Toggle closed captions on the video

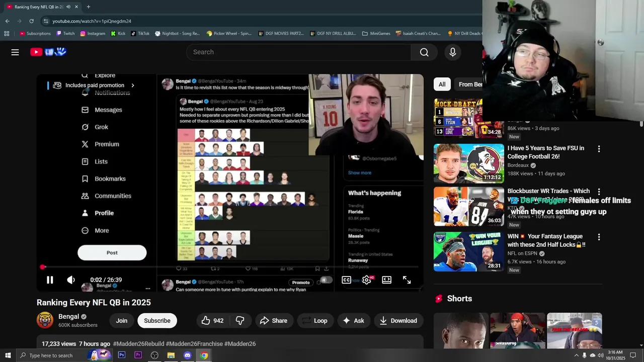pos(346,280)
